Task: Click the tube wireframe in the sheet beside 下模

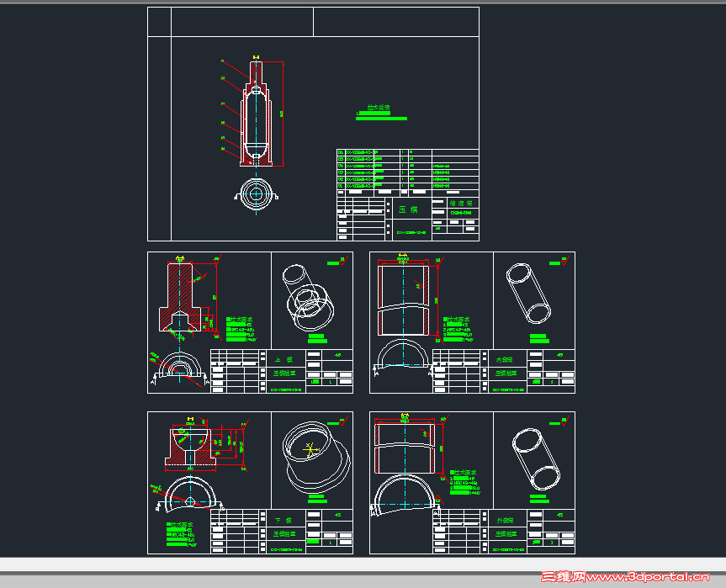Action: coord(536,459)
